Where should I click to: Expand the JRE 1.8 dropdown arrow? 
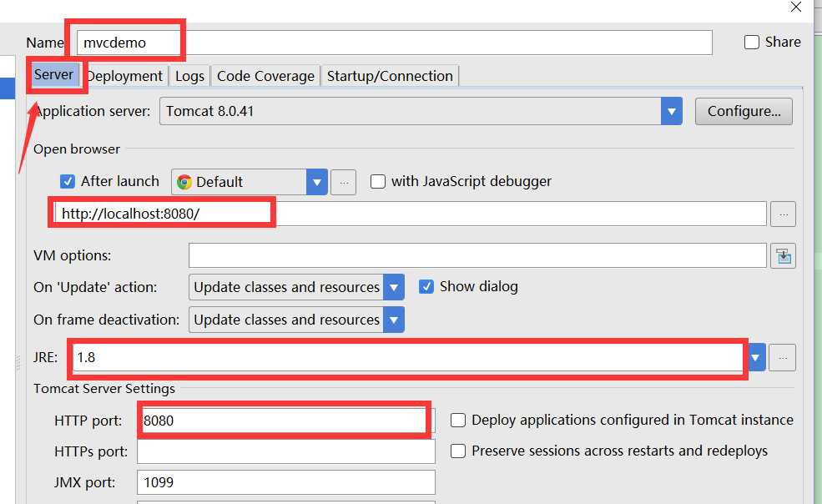[x=755, y=357]
